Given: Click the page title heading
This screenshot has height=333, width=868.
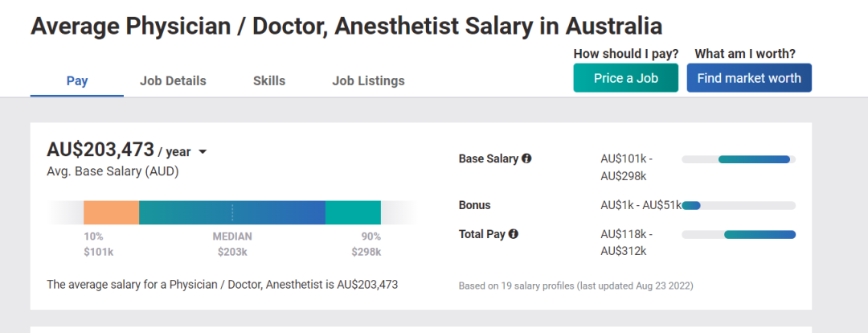Looking at the screenshot, I should coord(346,26).
